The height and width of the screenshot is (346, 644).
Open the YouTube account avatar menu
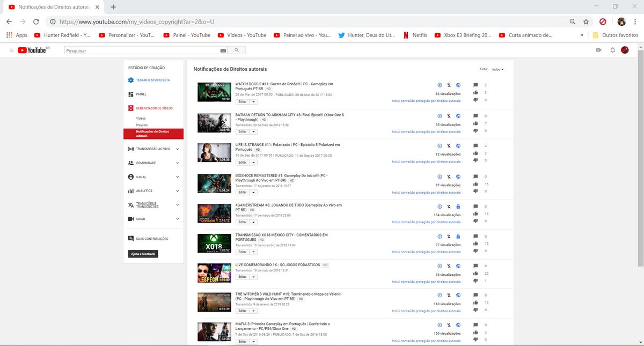click(x=625, y=50)
